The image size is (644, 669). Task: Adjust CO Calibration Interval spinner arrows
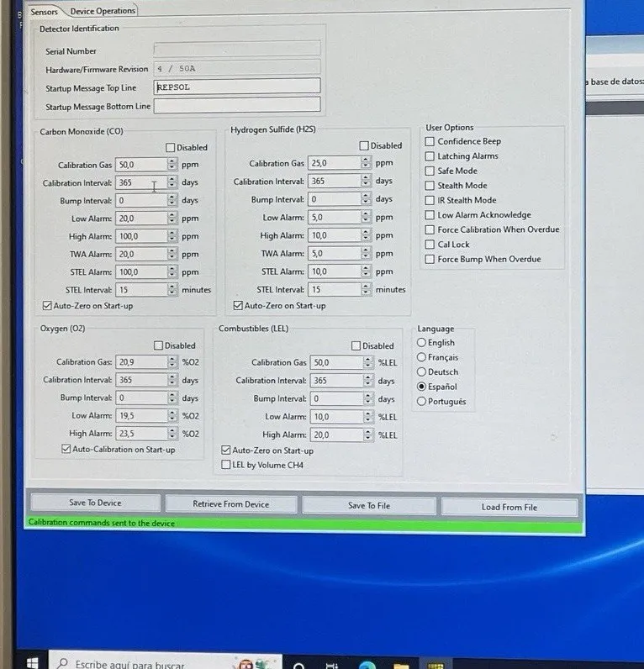[172, 182]
